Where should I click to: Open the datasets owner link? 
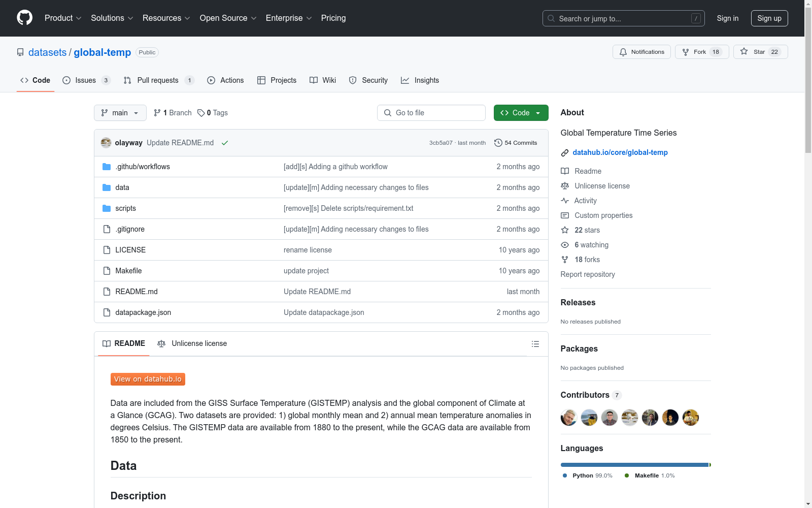47,52
